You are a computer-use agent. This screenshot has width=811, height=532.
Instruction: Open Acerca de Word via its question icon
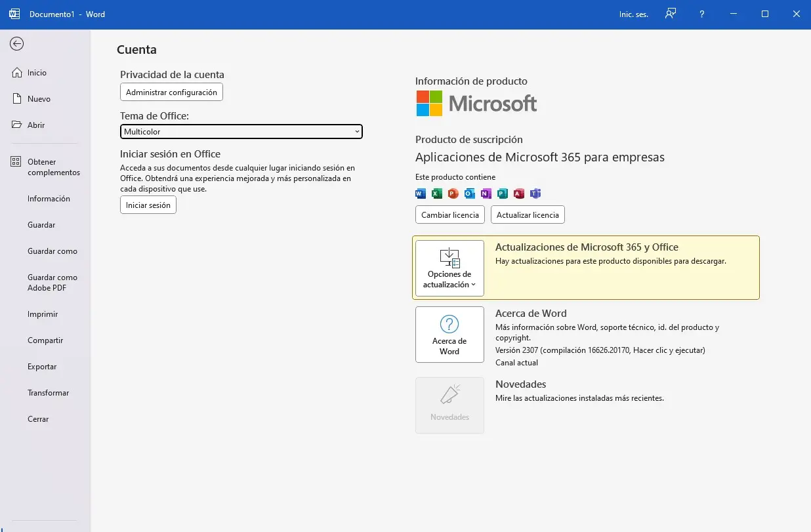click(449, 335)
